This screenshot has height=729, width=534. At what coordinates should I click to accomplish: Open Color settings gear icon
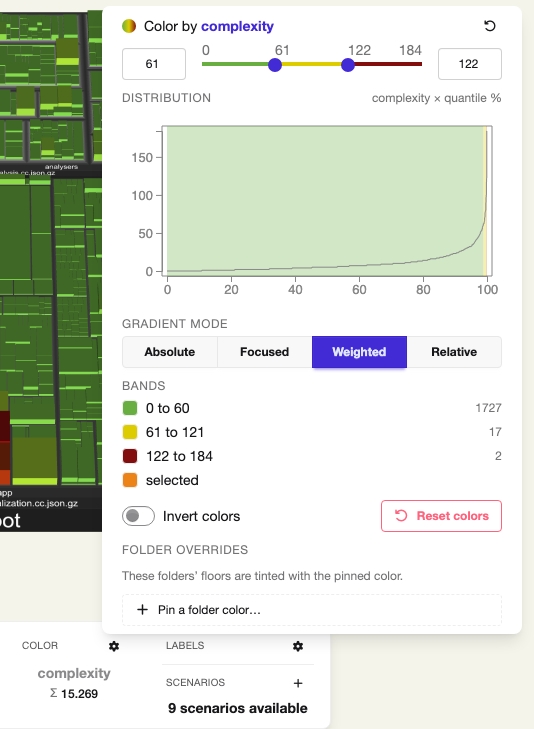coord(114,646)
